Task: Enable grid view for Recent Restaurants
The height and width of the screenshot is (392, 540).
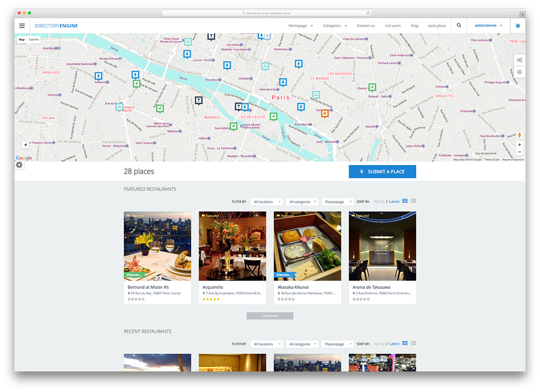Action: coord(405,343)
